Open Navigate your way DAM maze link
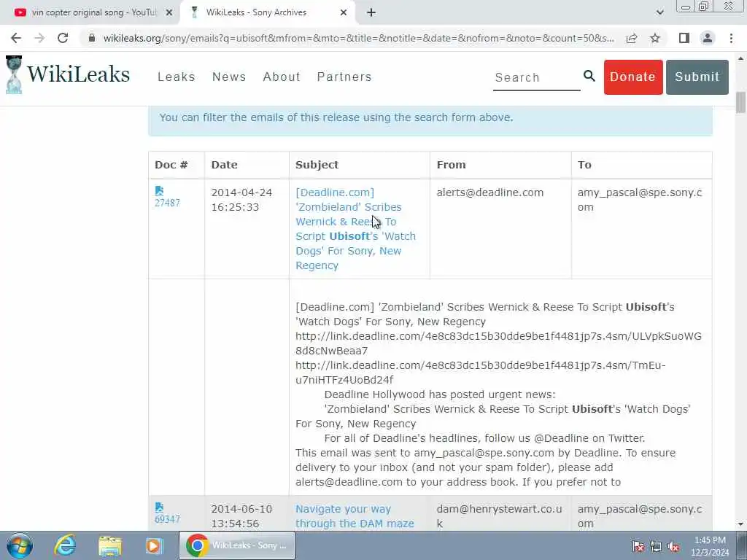The image size is (747, 560). tap(355, 516)
